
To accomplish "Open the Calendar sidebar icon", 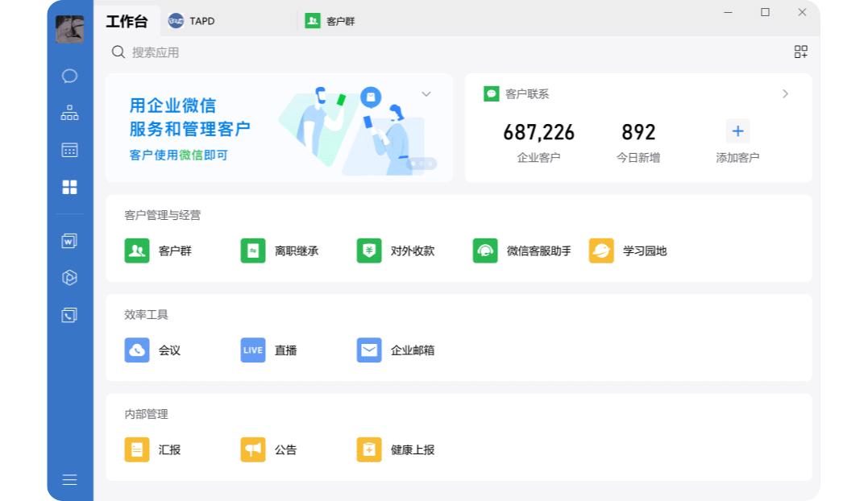I will tap(69, 150).
